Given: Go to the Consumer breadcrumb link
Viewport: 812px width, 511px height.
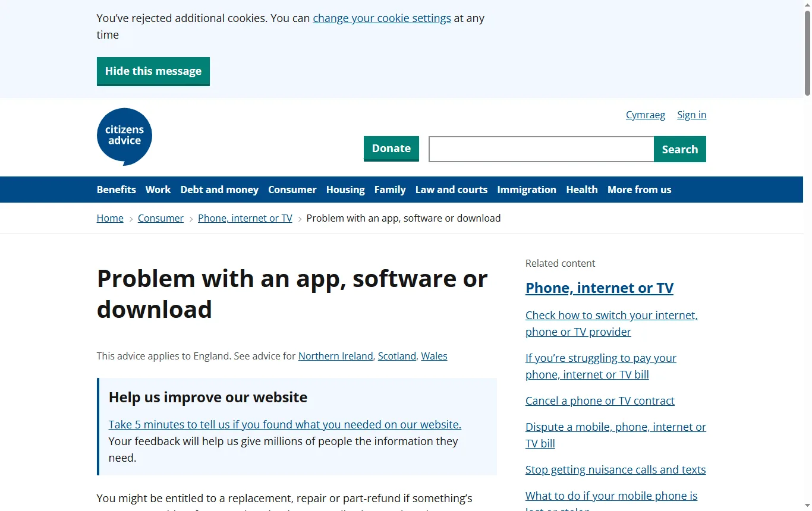Looking at the screenshot, I should 160,218.
